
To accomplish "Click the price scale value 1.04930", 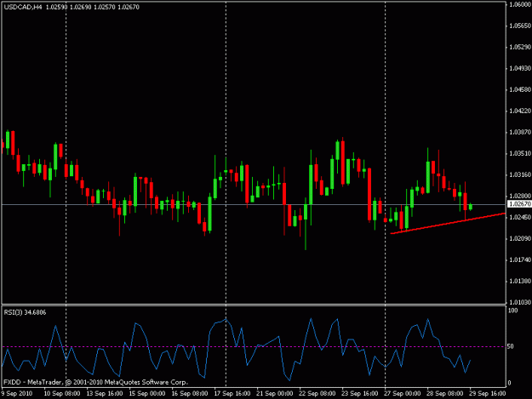I will pyautogui.click(x=520, y=68).
